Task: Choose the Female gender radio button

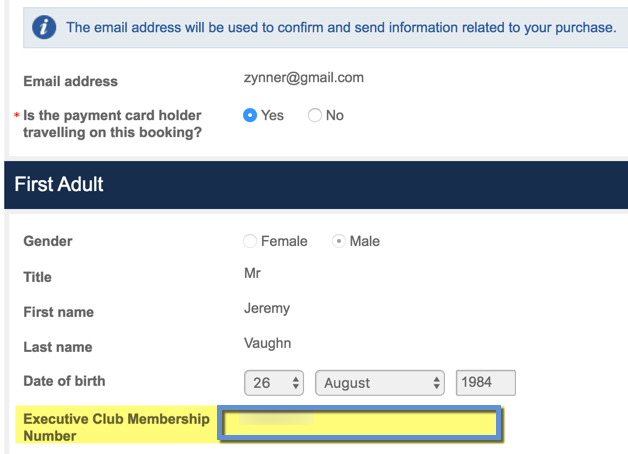Action: tap(250, 241)
